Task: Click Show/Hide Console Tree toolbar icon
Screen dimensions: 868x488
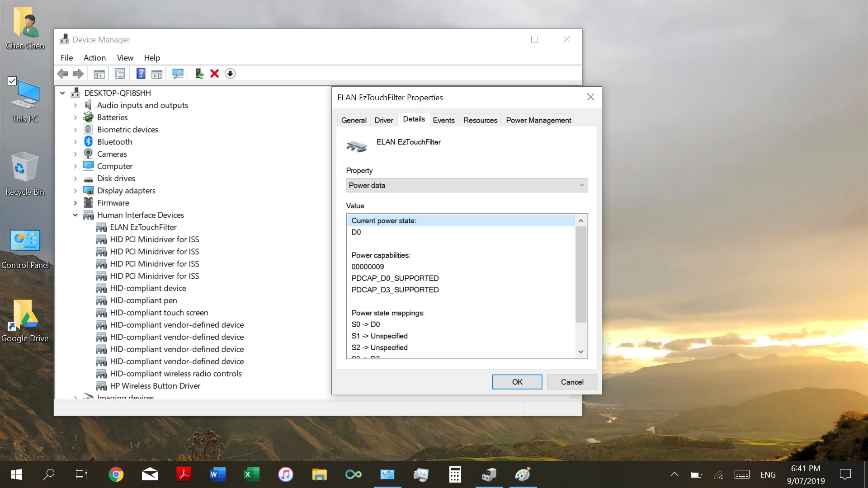Action: (x=99, y=74)
